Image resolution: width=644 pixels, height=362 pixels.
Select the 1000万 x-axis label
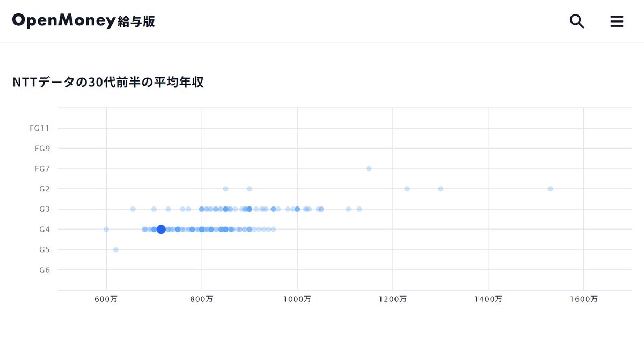tap(297, 299)
